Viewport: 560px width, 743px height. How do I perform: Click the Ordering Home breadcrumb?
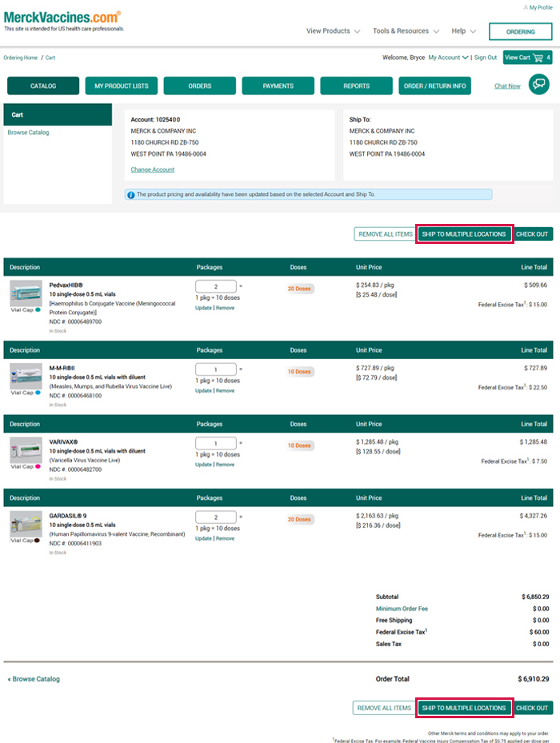coord(20,58)
